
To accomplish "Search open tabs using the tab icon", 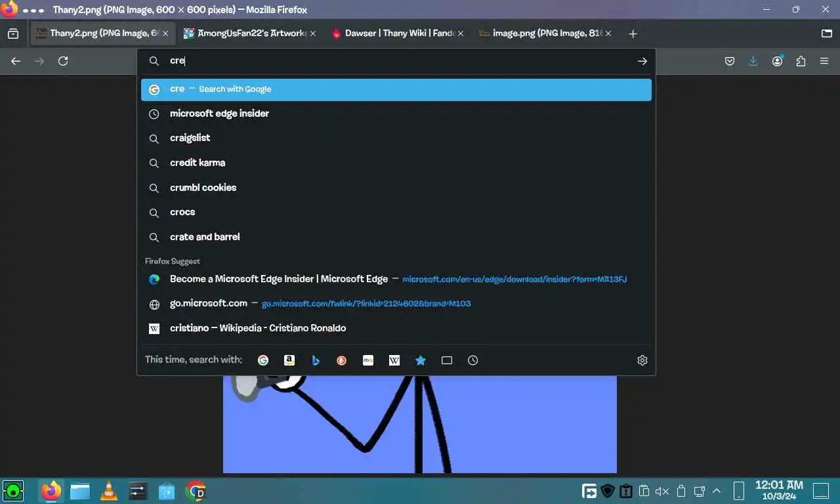I will 447,360.
